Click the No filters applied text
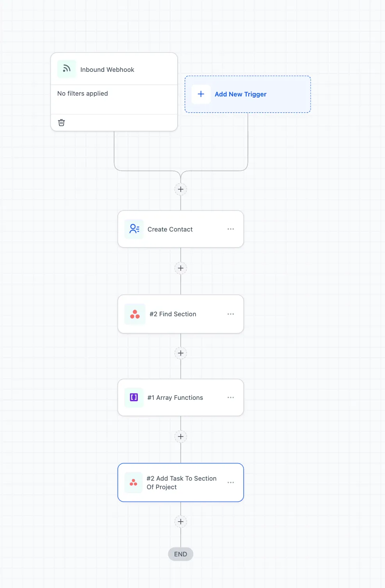Viewport: 385px width, 588px height. (83, 94)
